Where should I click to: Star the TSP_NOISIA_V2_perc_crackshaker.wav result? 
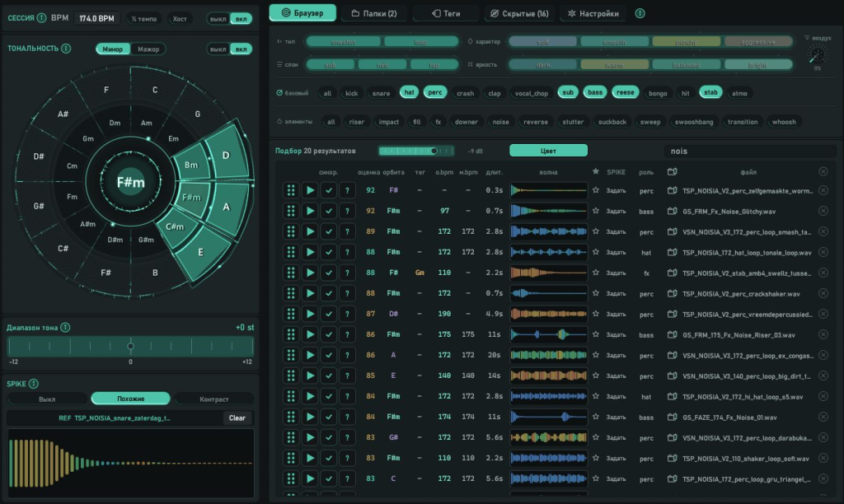[x=595, y=293]
